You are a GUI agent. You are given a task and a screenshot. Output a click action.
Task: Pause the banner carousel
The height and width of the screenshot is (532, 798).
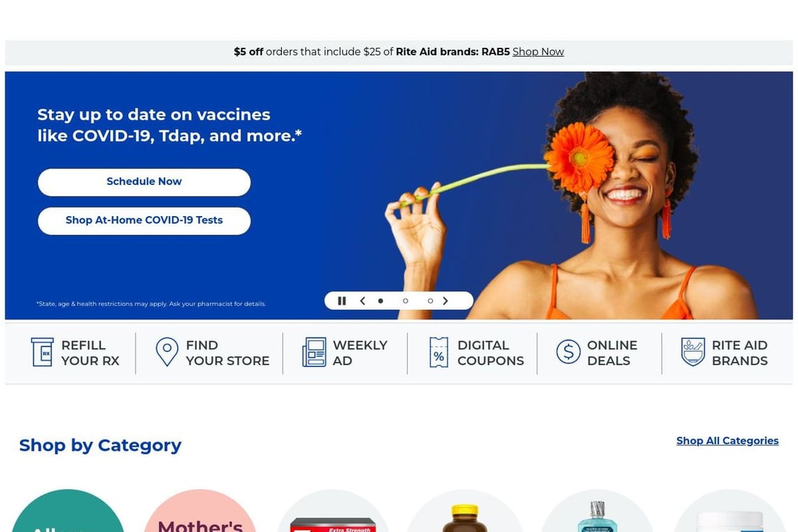click(x=342, y=301)
